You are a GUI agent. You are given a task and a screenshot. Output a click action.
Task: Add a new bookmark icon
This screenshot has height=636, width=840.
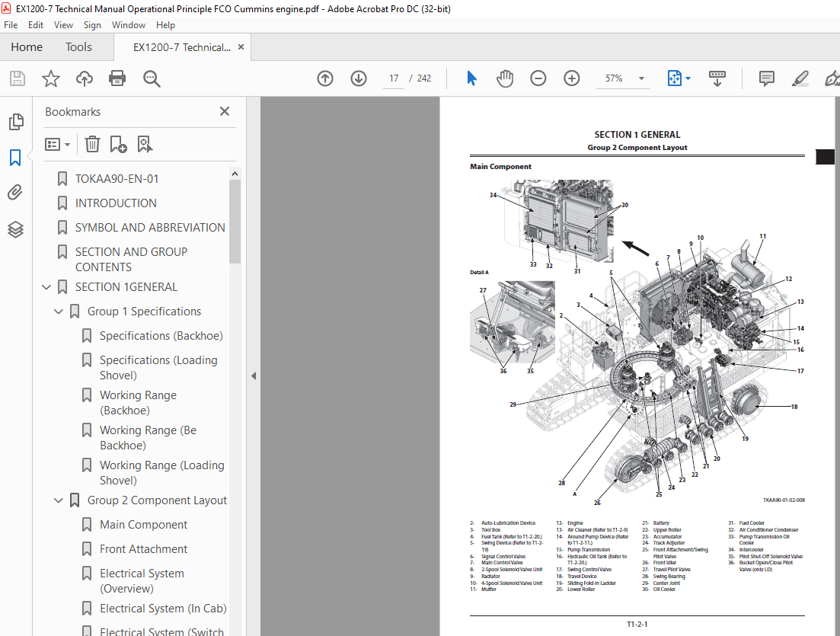pyautogui.click(x=118, y=144)
